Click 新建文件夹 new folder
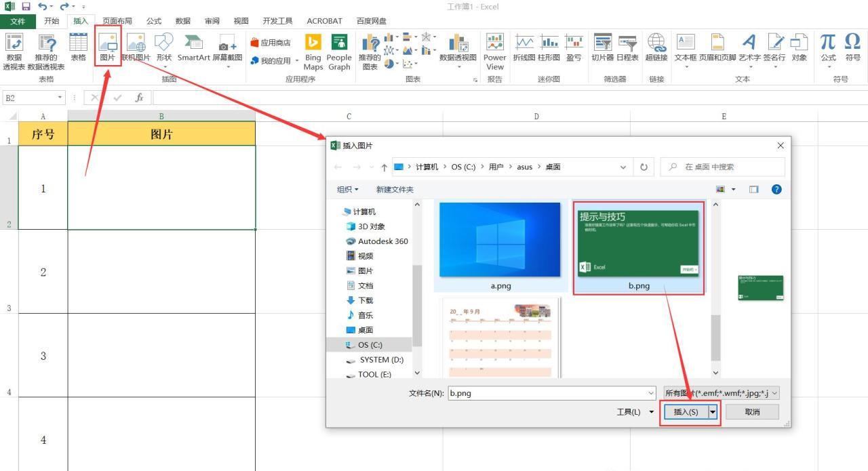Image resolution: width=868 pixels, height=471 pixels. click(395, 190)
